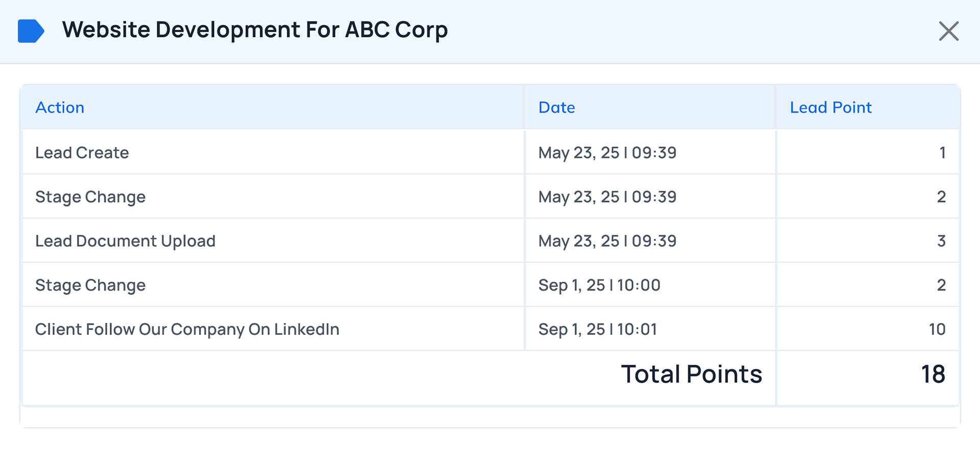Sort by the Action column header
Image resolution: width=980 pixels, height=466 pixels.
coord(60,108)
